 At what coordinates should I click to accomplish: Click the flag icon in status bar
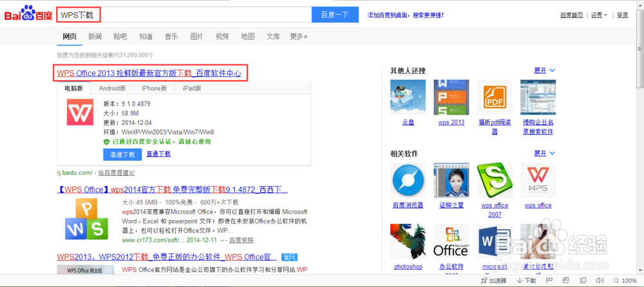tap(549, 281)
